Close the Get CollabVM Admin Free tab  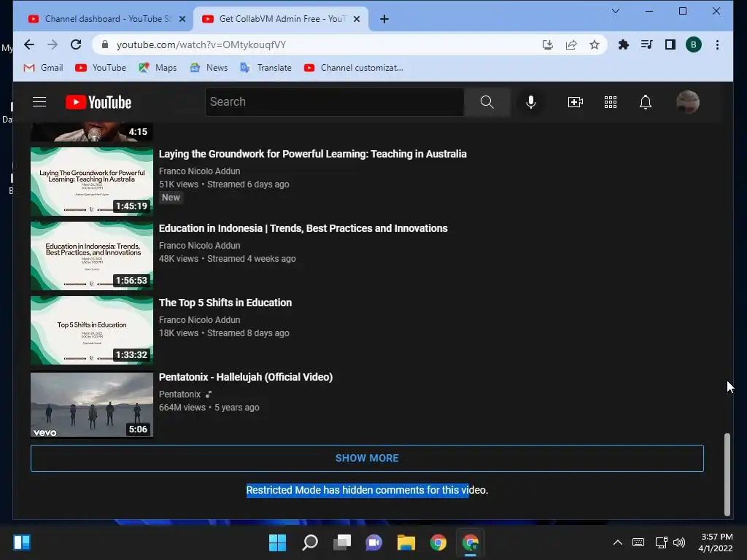pos(356,19)
